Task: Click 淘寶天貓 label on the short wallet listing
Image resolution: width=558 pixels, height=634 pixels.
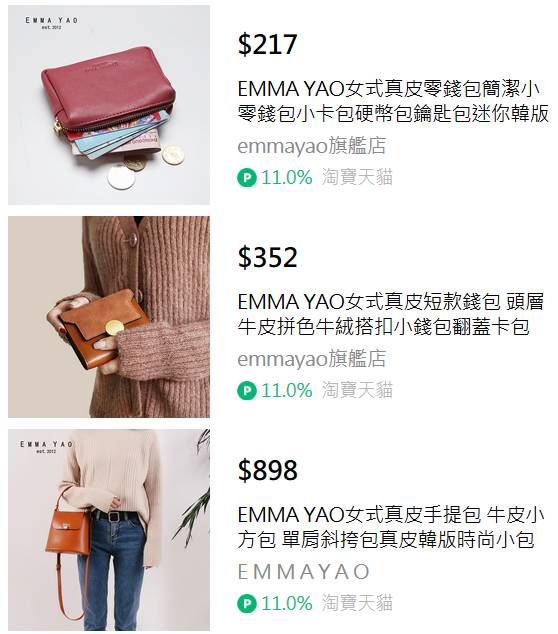Action: click(357, 390)
